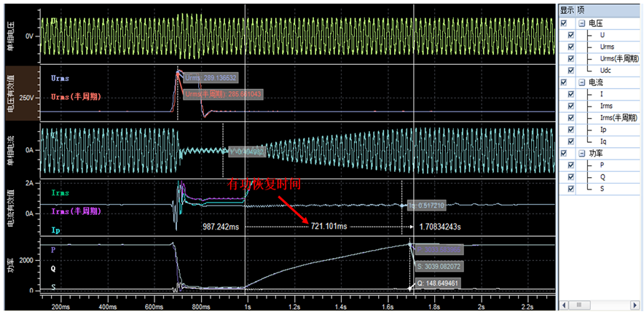
Task: Collapse the 功率 tree group
Action: (x=582, y=153)
